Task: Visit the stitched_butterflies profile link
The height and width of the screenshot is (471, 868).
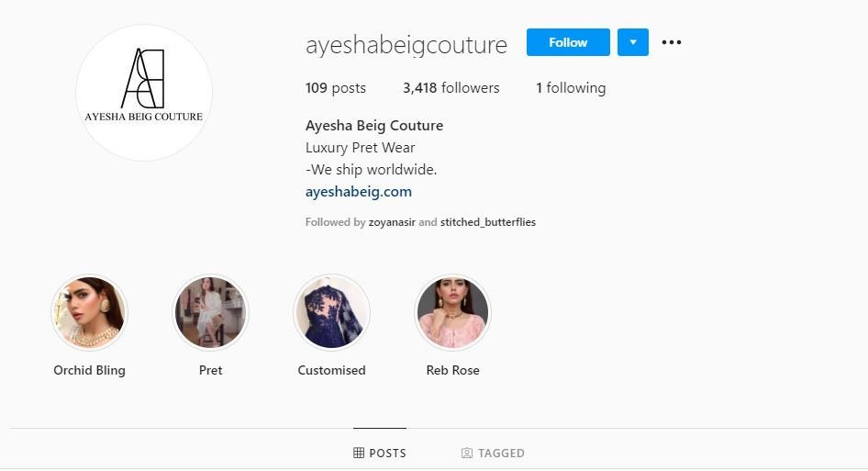Action: pos(488,222)
